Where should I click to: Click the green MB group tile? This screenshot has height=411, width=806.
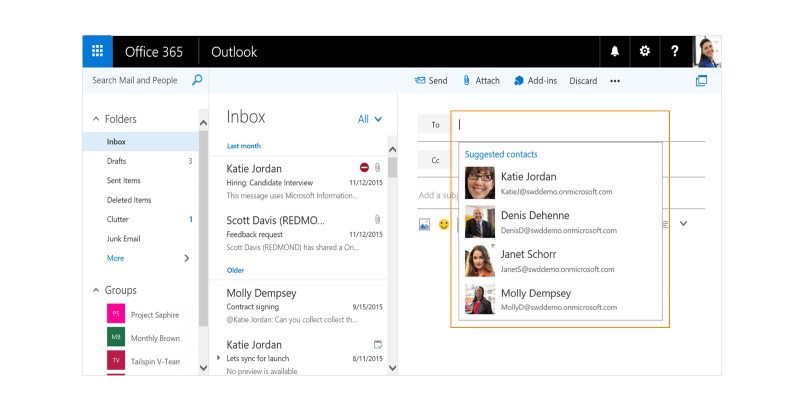pyautogui.click(x=116, y=337)
